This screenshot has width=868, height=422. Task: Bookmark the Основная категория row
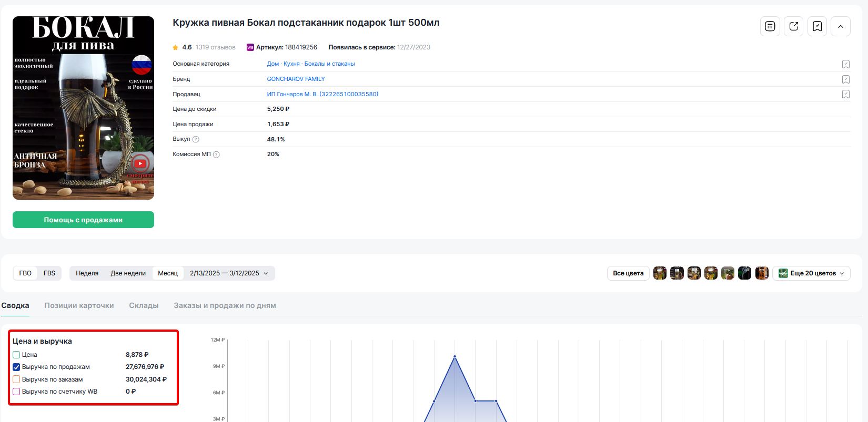coord(846,64)
